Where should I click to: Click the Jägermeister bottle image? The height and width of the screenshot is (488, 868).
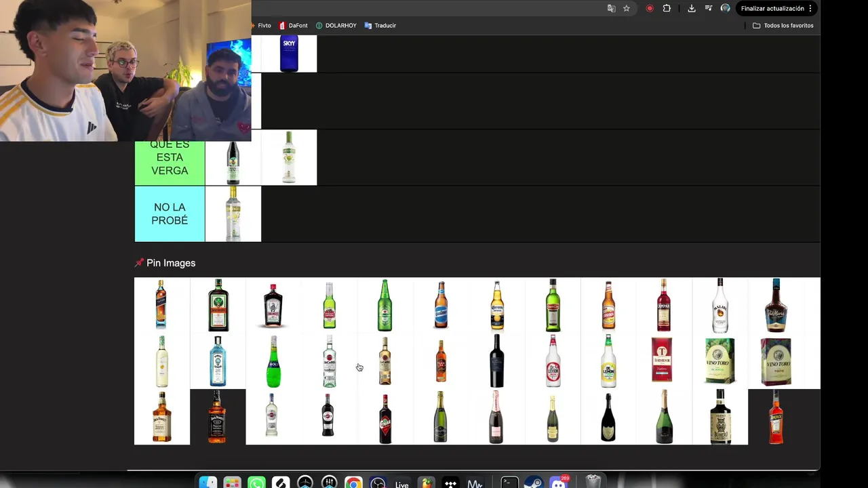point(218,305)
